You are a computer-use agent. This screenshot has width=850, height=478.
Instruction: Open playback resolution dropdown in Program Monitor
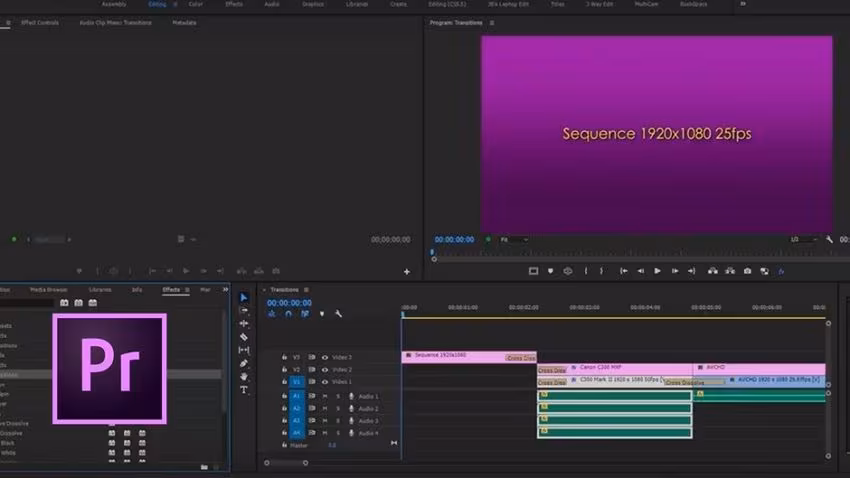click(803, 239)
